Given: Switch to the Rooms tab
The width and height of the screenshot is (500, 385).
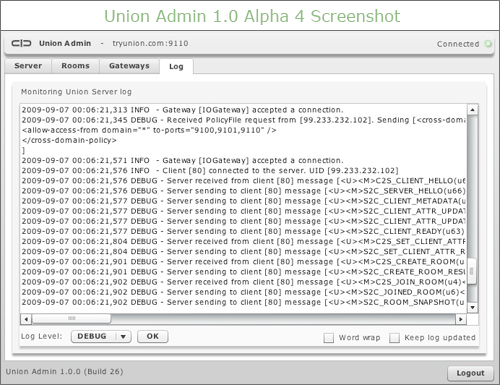Looking at the screenshot, I should (75, 66).
